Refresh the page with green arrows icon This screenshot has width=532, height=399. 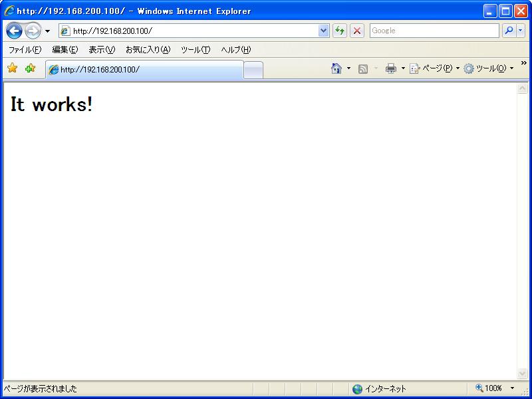click(x=340, y=31)
